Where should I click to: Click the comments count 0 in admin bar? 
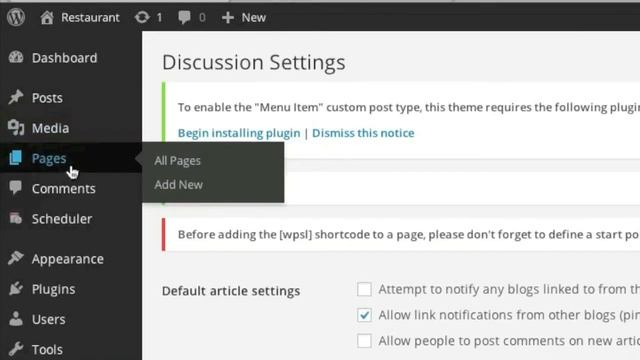(202, 18)
